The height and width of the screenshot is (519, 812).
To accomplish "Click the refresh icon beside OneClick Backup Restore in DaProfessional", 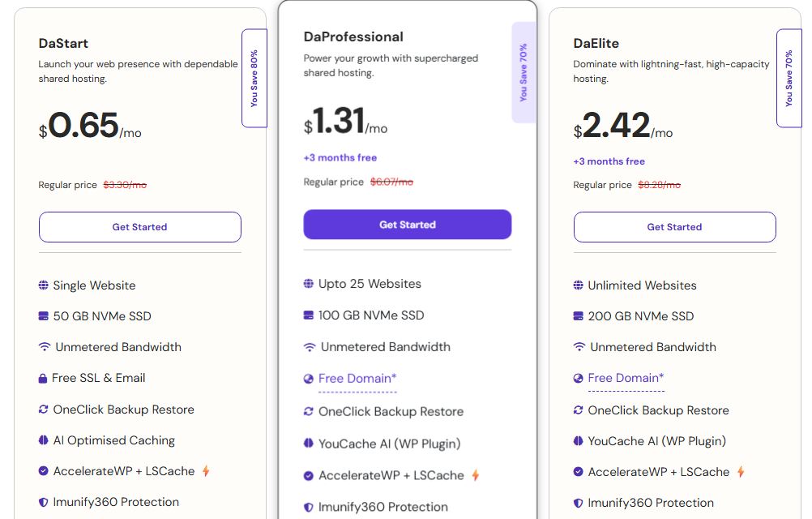I will 310,412.
